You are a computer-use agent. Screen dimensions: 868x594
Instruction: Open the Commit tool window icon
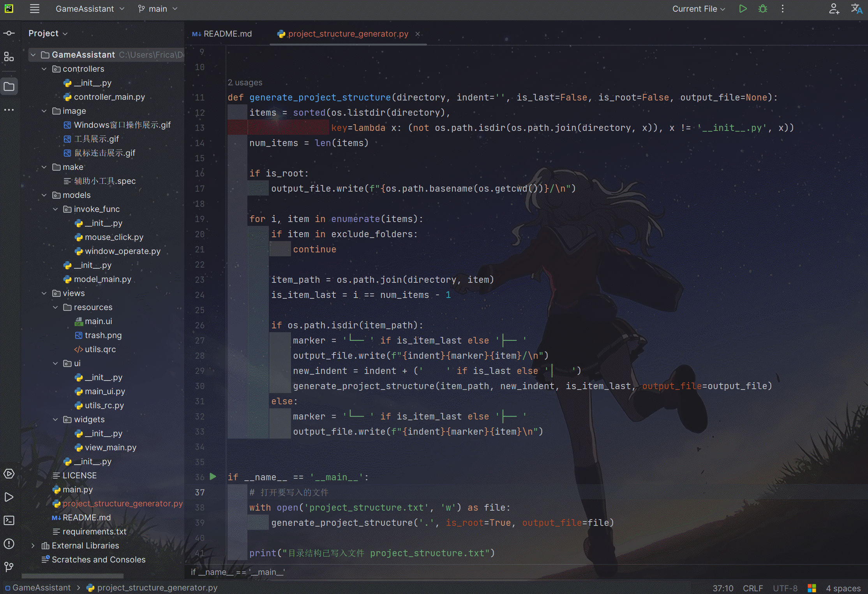pyautogui.click(x=9, y=33)
